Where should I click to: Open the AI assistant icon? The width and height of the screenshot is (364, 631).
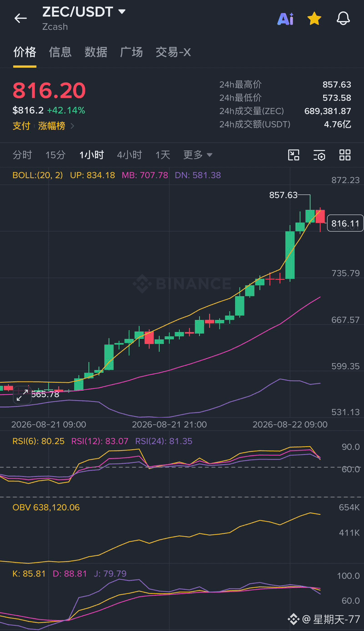point(285,18)
